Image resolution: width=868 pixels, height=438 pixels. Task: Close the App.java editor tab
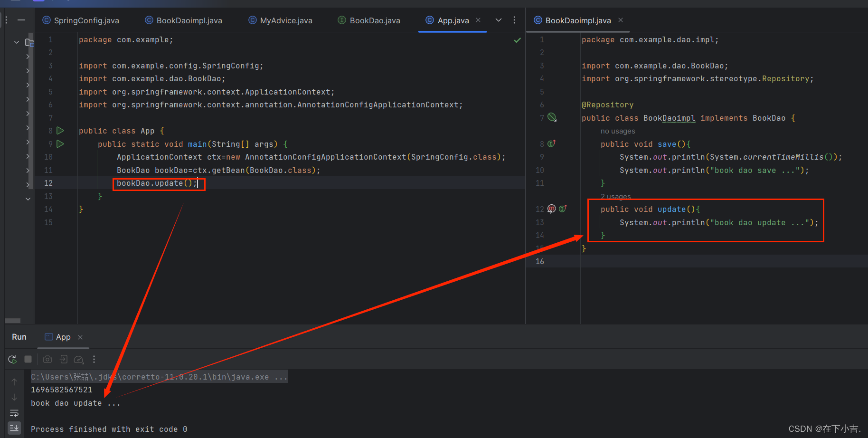(478, 20)
